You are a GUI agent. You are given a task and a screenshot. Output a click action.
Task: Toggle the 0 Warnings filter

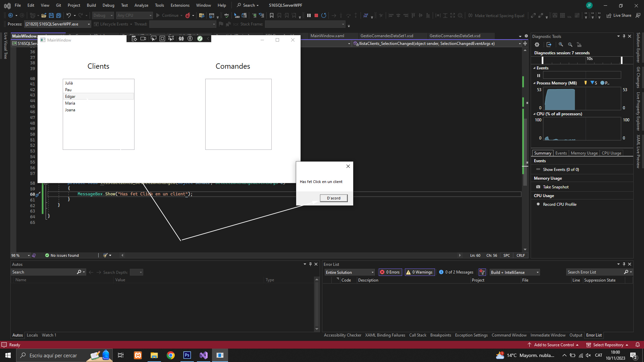(420, 272)
